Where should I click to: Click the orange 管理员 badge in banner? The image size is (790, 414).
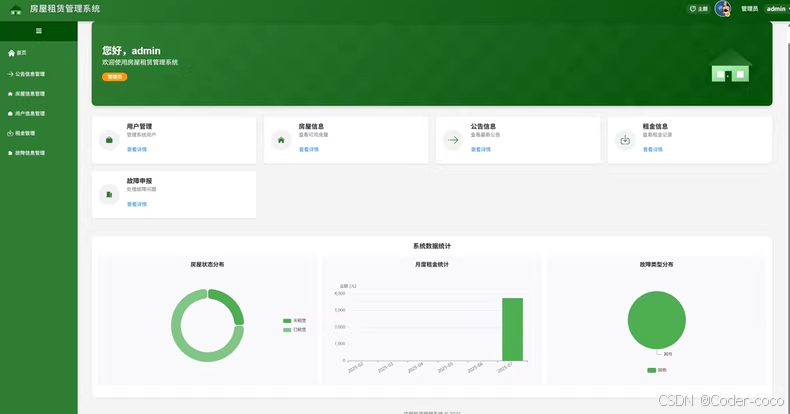click(x=115, y=77)
